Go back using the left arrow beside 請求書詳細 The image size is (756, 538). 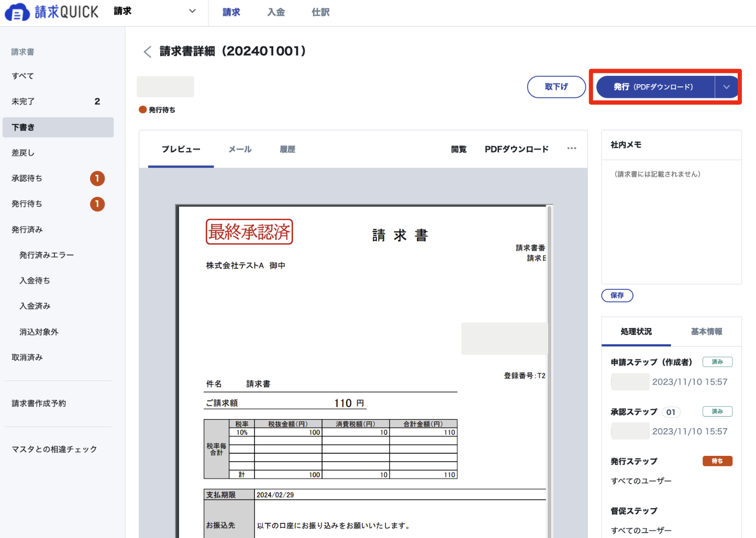(x=148, y=51)
